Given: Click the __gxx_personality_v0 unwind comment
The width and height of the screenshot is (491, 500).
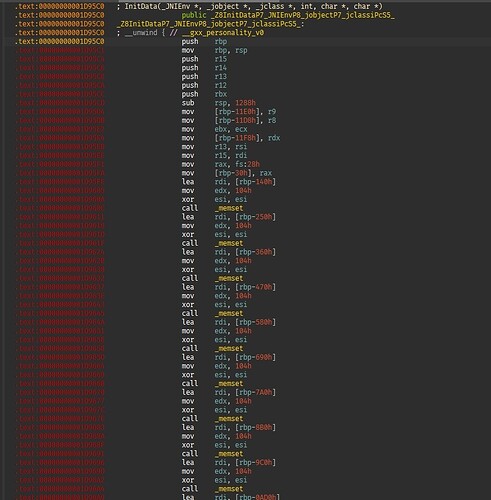Looking at the screenshot, I should pyautogui.click(x=190, y=33).
